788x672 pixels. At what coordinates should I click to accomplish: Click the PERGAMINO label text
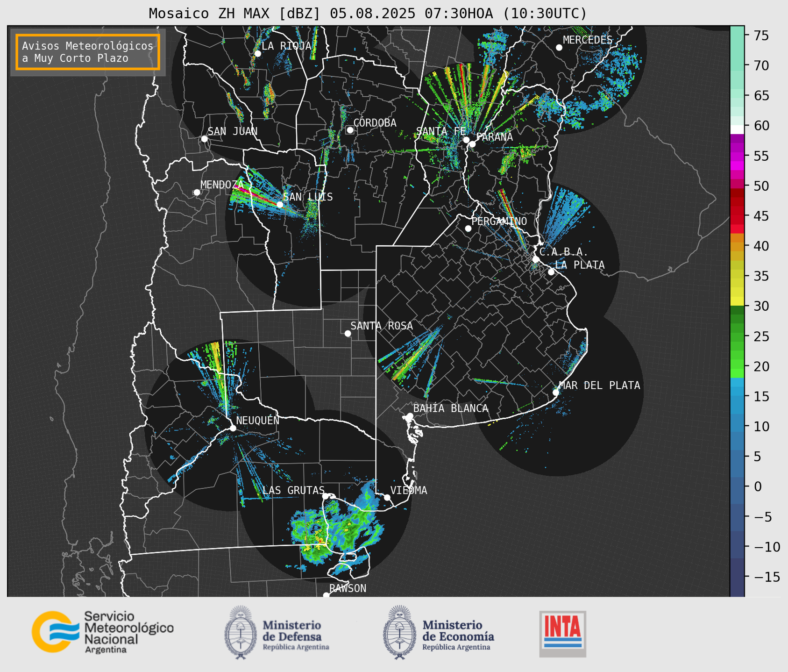(499, 221)
